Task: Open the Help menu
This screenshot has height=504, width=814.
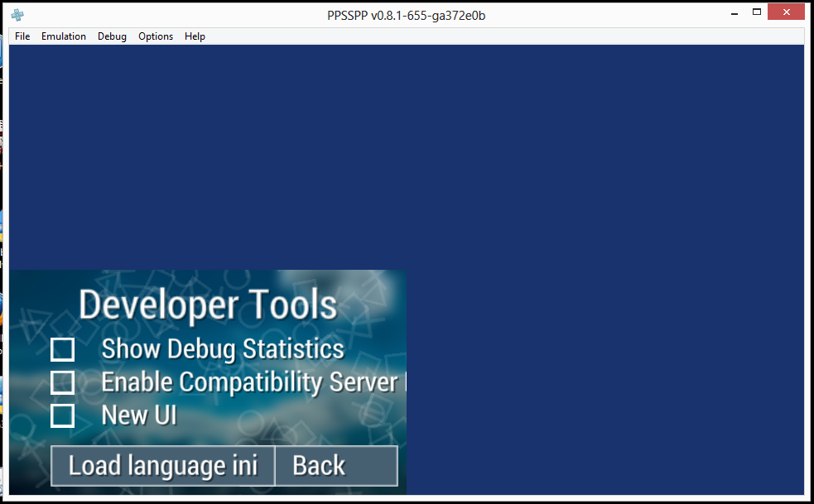Action: tap(195, 36)
